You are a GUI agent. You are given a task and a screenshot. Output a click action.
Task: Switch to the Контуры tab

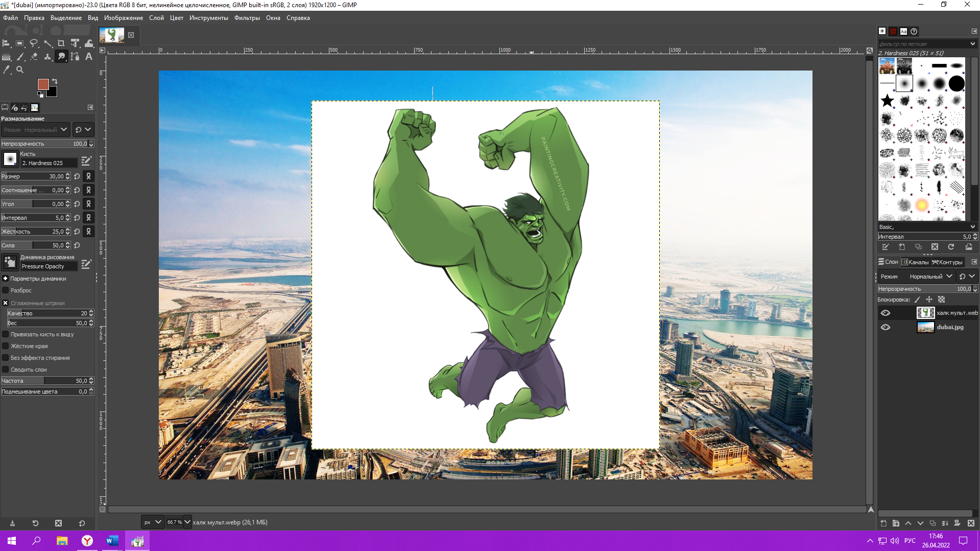click(947, 262)
